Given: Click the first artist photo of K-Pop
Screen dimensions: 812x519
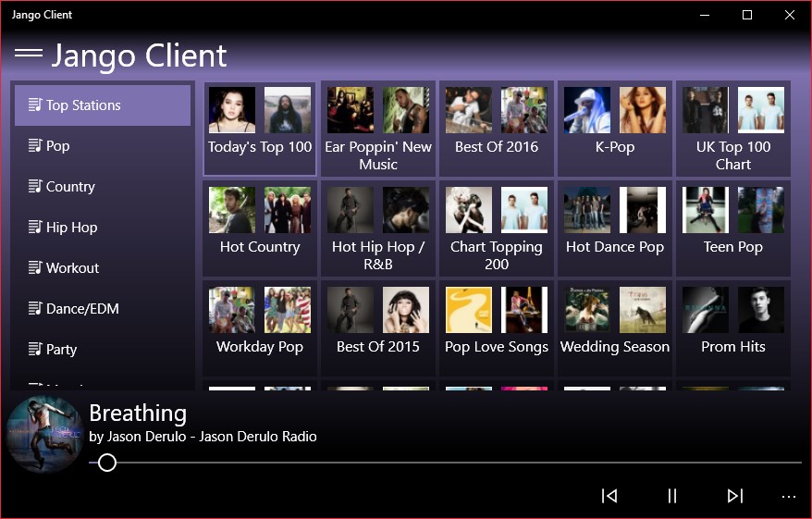Looking at the screenshot, I should pos(586,110).
